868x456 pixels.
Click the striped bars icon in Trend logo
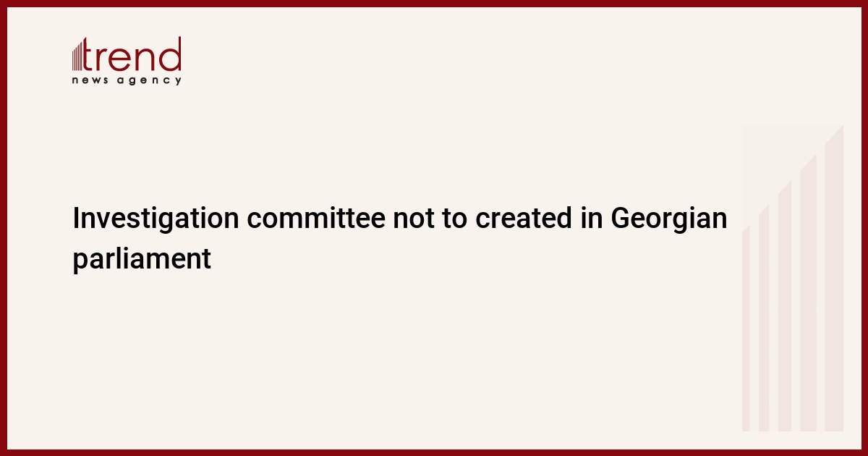[78, 56]
